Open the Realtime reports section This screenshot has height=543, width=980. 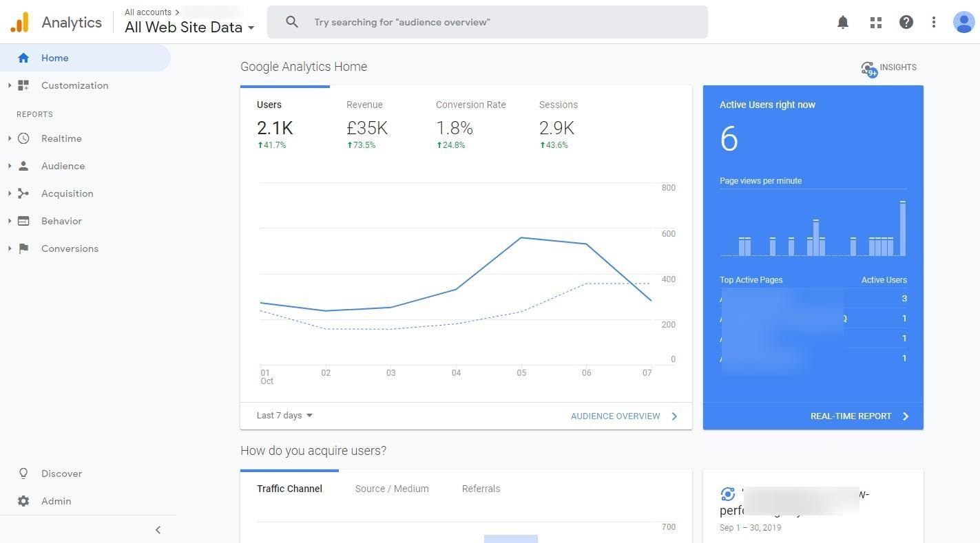click(x=61, y=138)
